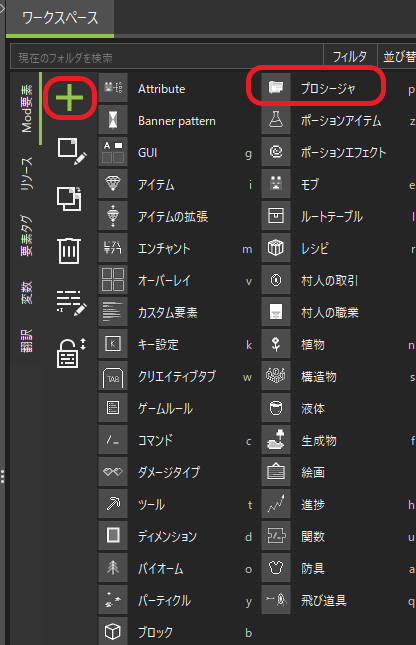
Task: Click the edit code lines icon
Action: tap(71, 303)
